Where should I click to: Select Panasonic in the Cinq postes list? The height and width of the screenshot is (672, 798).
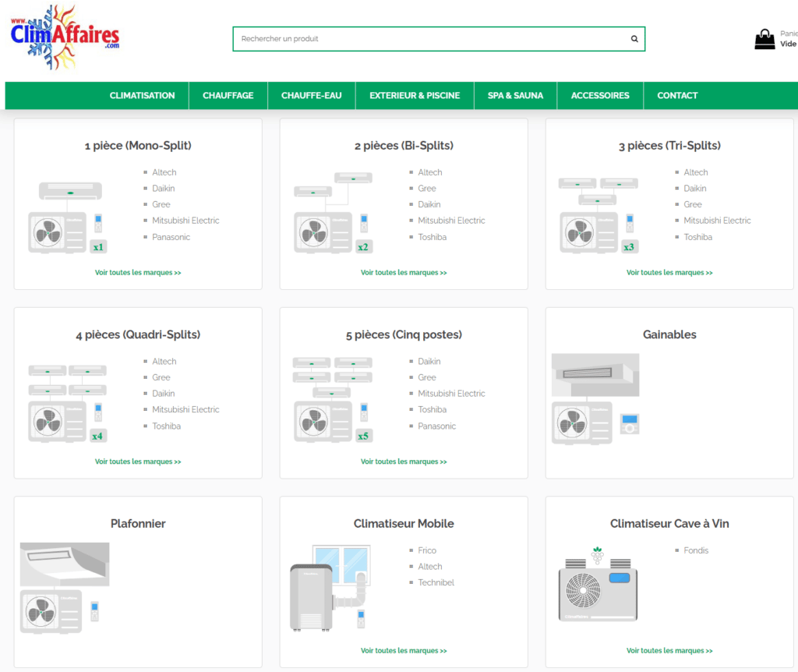click(x=436, y=426)
